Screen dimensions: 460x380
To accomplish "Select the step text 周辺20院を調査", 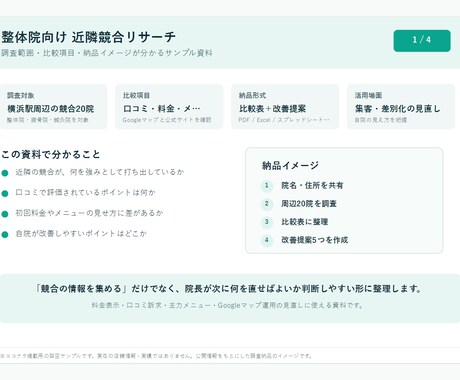I will tap(309, 204).
